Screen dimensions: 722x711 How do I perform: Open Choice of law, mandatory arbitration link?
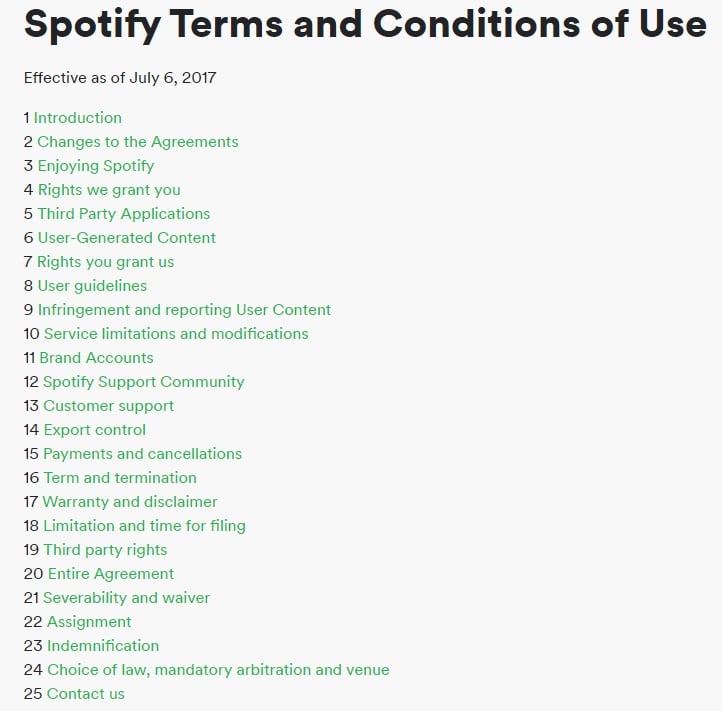(218, 670)
